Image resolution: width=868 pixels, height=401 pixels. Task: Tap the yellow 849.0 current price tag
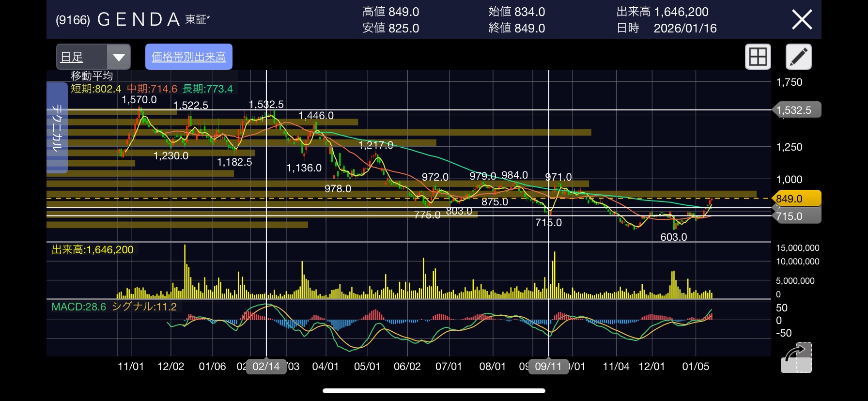tap(796, 199)
